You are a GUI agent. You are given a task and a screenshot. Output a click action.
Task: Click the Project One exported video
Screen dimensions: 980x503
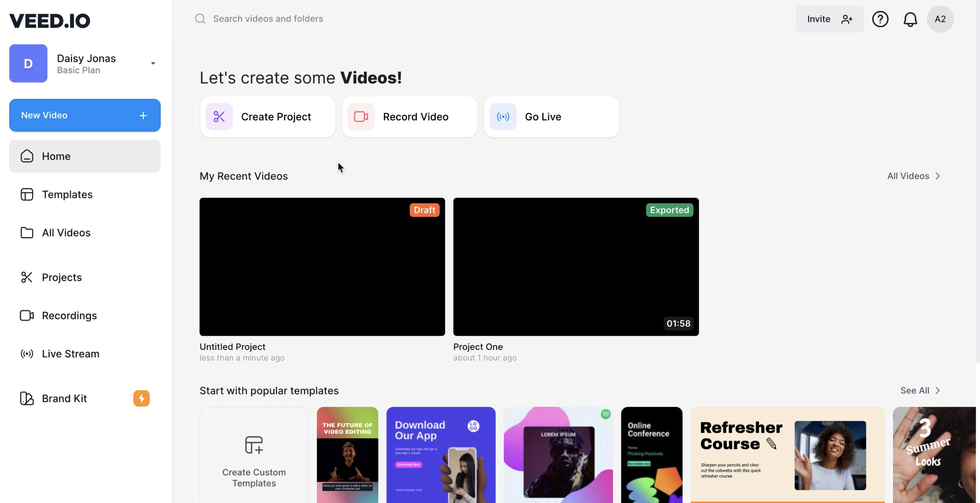tap(575, 267)
